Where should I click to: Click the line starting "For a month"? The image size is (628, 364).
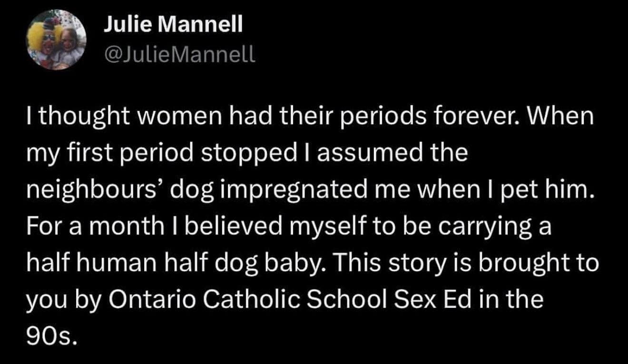289,228
